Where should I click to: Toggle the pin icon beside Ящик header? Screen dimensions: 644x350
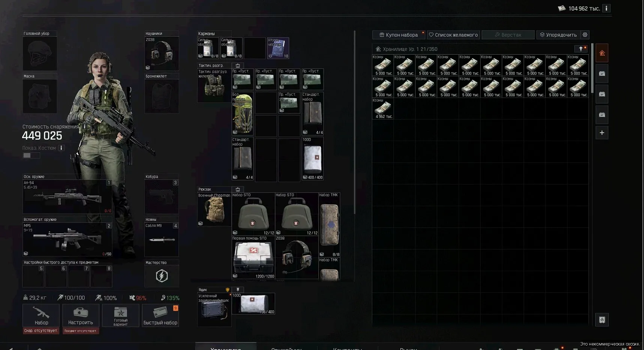(238, 290)
